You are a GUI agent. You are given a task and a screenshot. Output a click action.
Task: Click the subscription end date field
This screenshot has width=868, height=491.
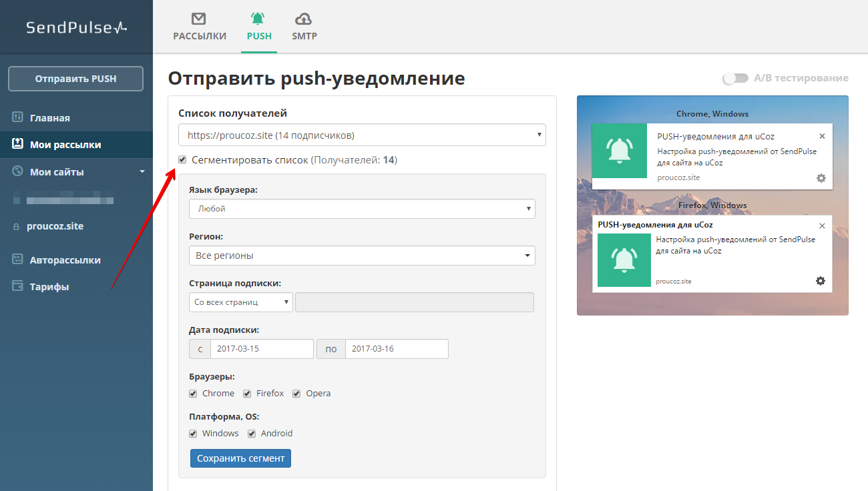pyautogui.click(x=397, y=349)
